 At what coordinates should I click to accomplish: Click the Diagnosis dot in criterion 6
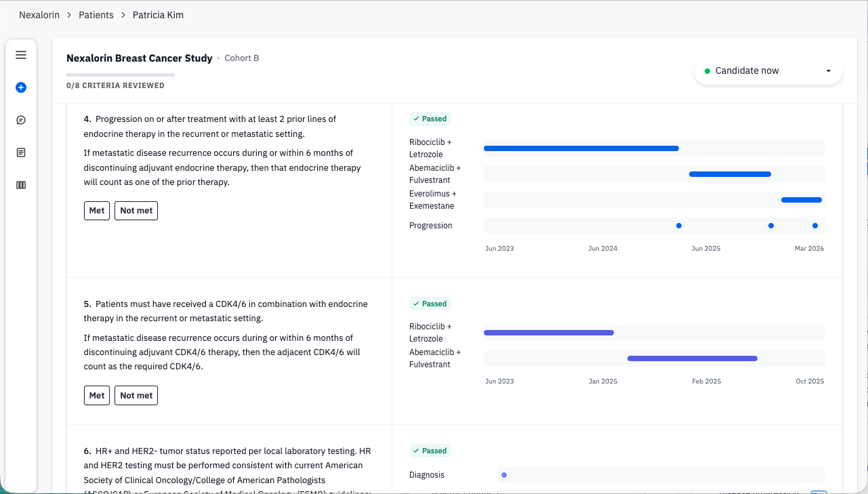[x=504, y=475]
